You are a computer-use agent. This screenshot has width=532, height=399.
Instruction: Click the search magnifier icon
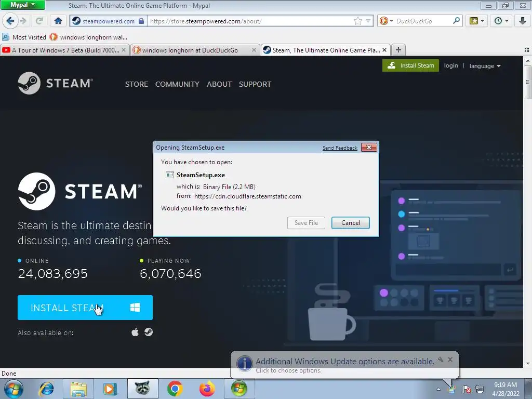[456, 21]
